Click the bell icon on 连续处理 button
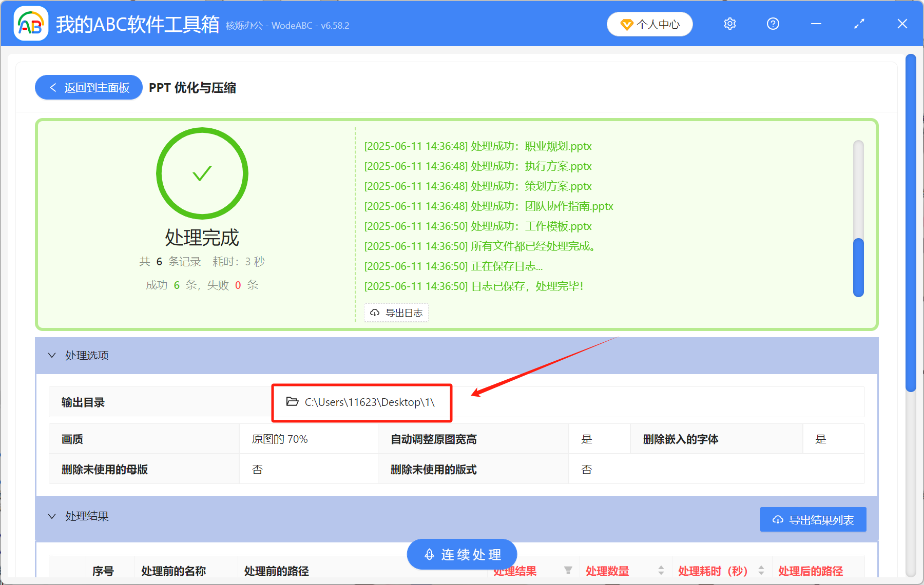 point(429,554)
